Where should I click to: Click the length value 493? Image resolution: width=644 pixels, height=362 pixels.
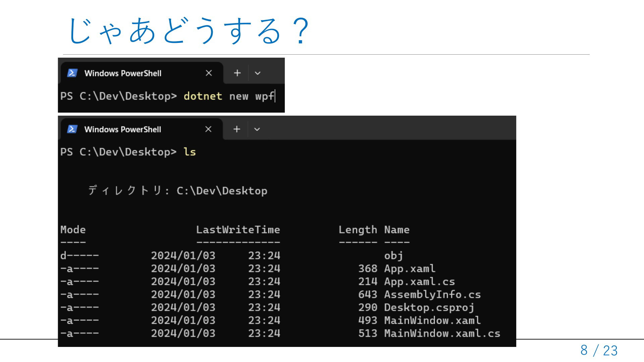click(x=368, y=320)
